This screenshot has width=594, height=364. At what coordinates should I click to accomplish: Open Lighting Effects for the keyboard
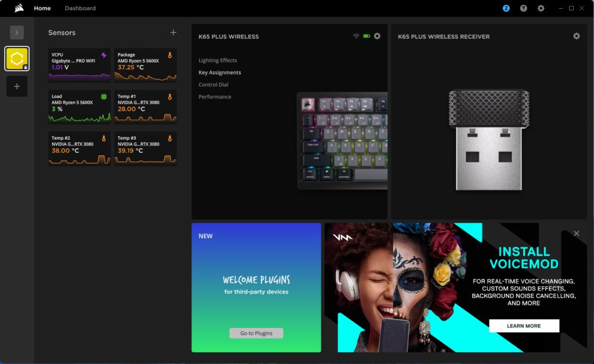click(x=218, y=60)
